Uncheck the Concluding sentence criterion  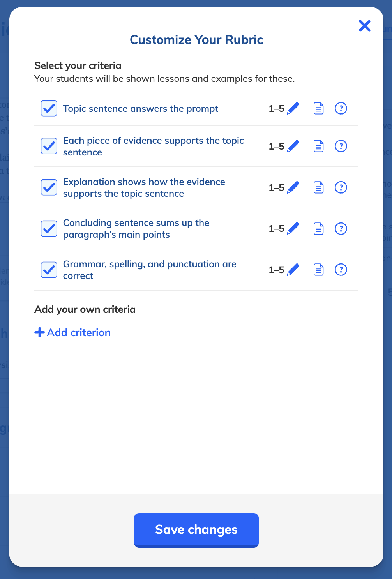point(49,229)
